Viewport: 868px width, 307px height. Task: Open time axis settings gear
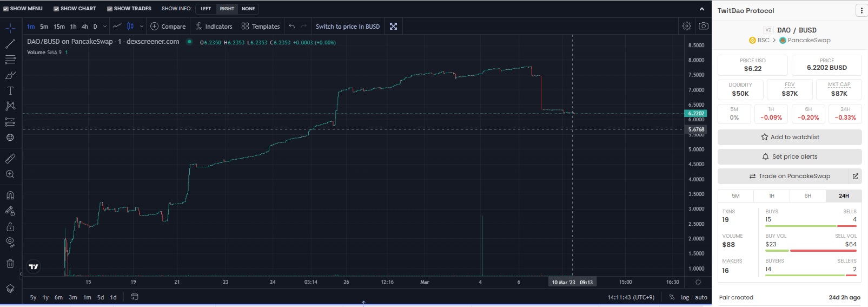pos(698,282)
